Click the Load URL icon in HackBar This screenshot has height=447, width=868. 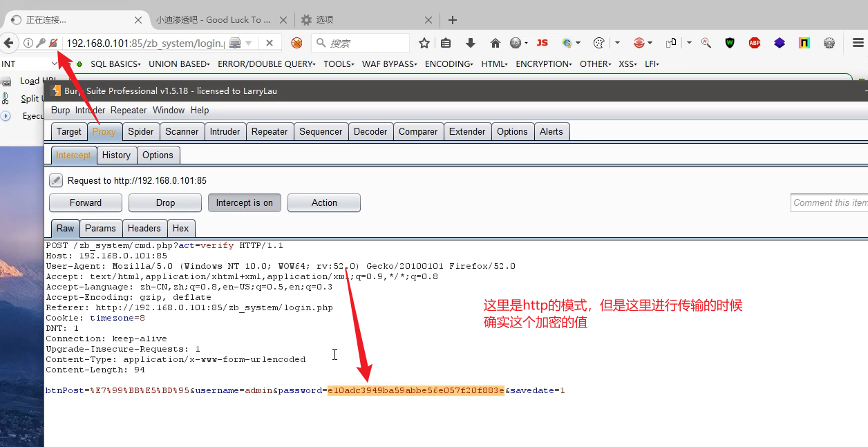click(x=7, y=82)
